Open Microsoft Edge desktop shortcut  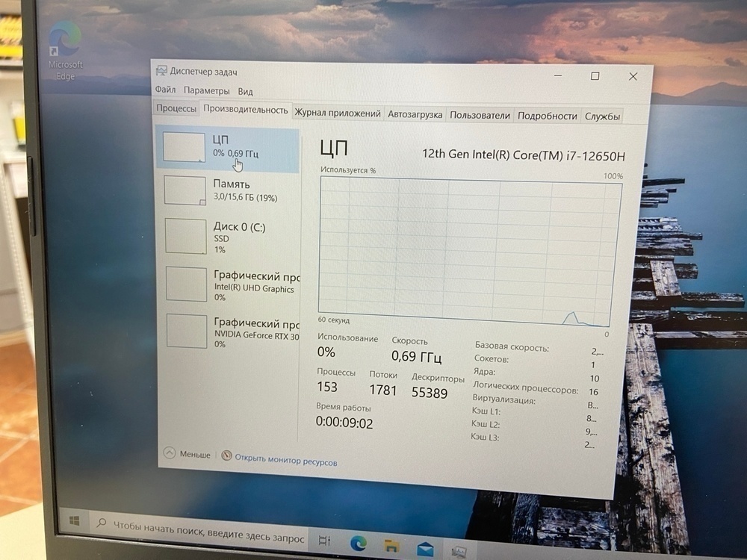(x=65, y=51)
